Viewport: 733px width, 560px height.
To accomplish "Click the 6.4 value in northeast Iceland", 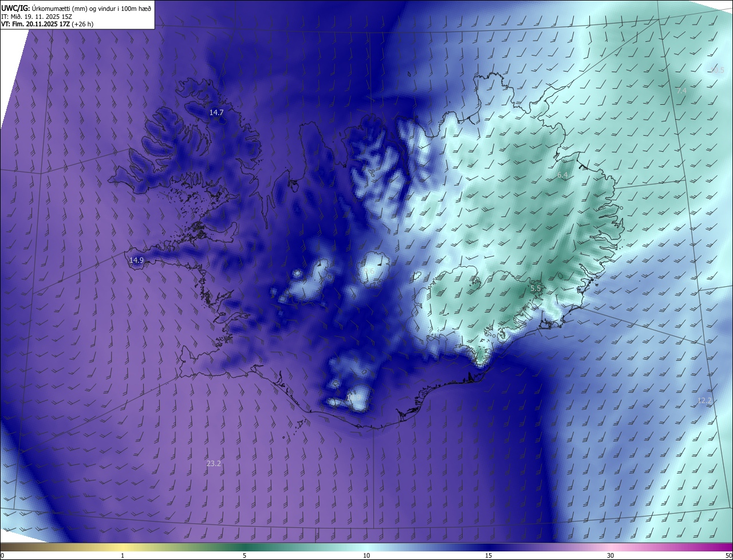I will [x=562, y=175].
